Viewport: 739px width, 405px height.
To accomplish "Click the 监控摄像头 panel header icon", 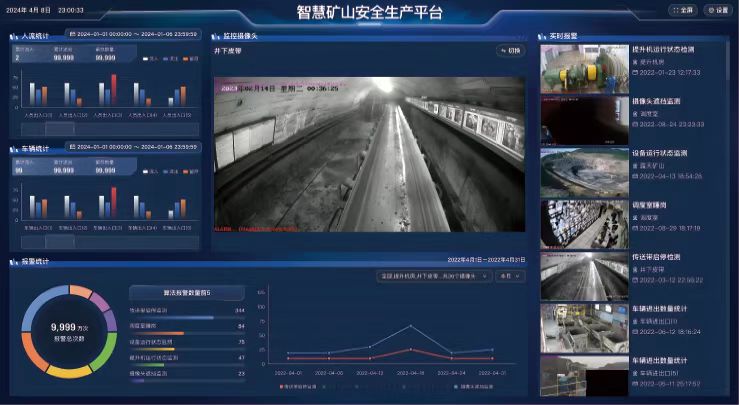I will 216,36.
